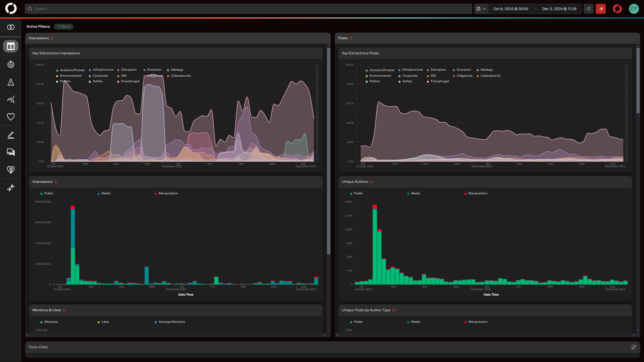Screen dimensions: 644x362
Task: Click the info icon next to Posts panel title
Action: click(x=351, y=38)
